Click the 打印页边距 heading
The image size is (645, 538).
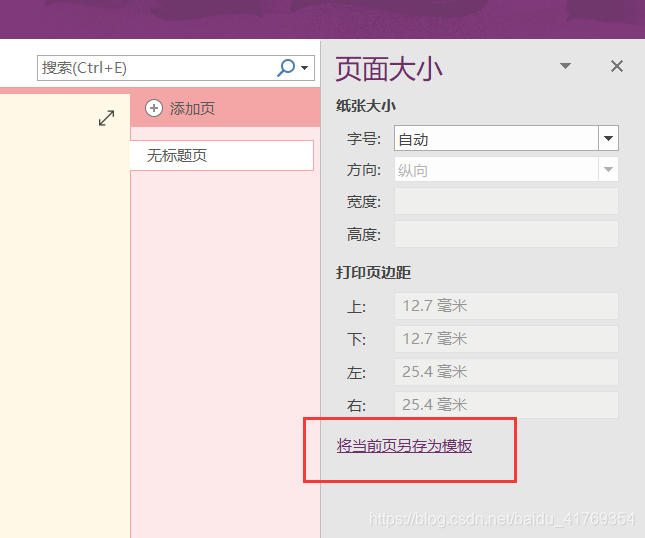[374, 273]
